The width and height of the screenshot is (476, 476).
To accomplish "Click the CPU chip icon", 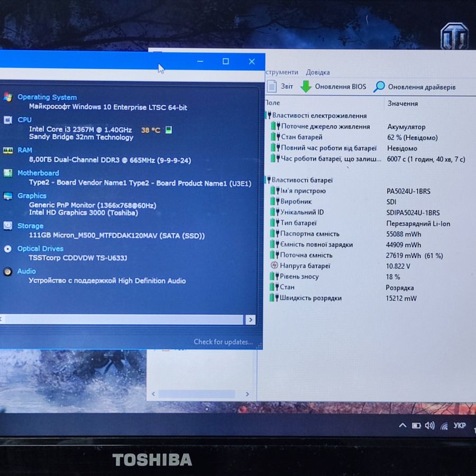I will coord(8,120).
